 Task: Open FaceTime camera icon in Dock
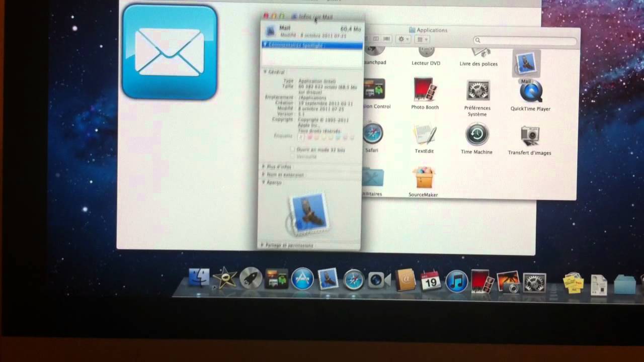point(379,280)
